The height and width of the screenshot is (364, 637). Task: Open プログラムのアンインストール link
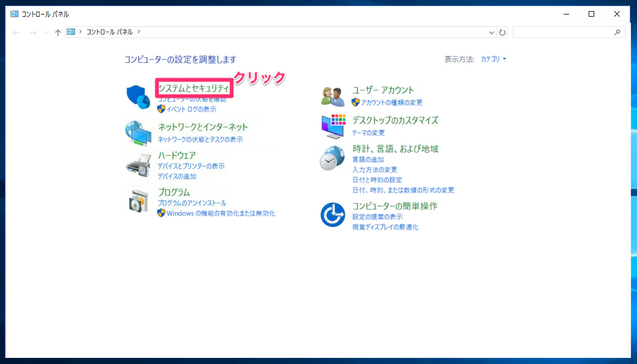click(192, 203)
